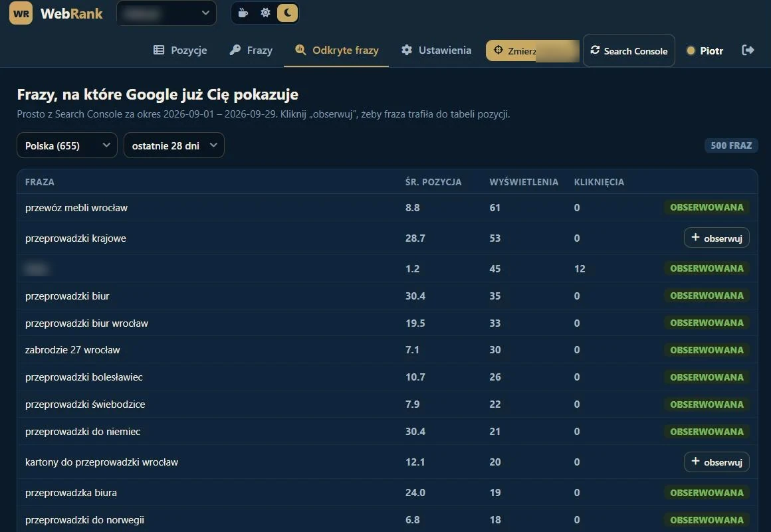Viewport: 771px width, 532px height.
Task: Click average position value 28.7
Action: point(415,238)
